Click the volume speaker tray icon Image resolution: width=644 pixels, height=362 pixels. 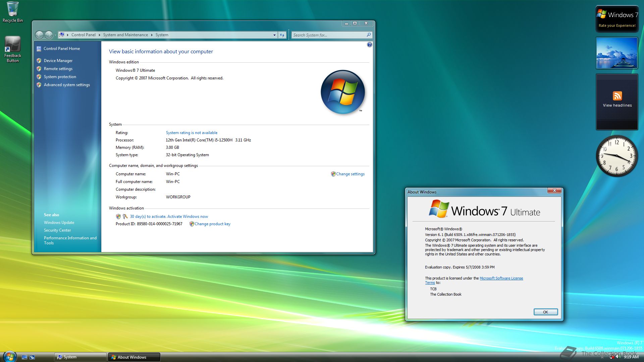tap(618, 357)
